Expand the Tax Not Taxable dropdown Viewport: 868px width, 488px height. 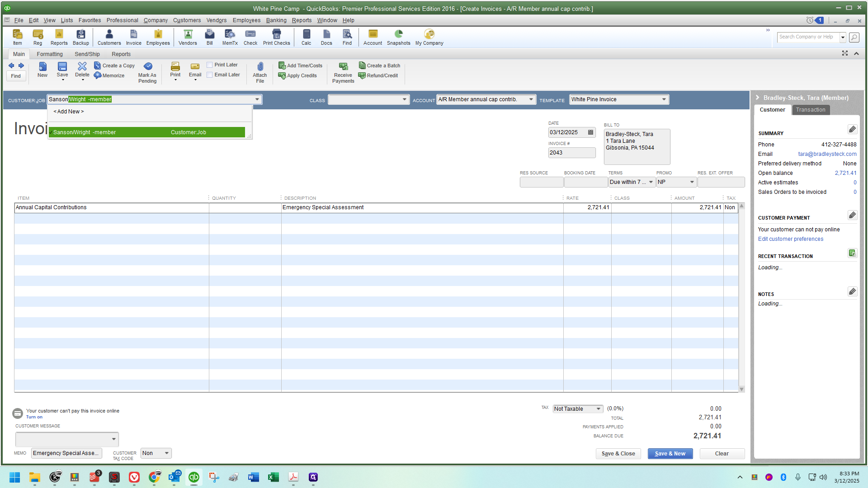598,409
